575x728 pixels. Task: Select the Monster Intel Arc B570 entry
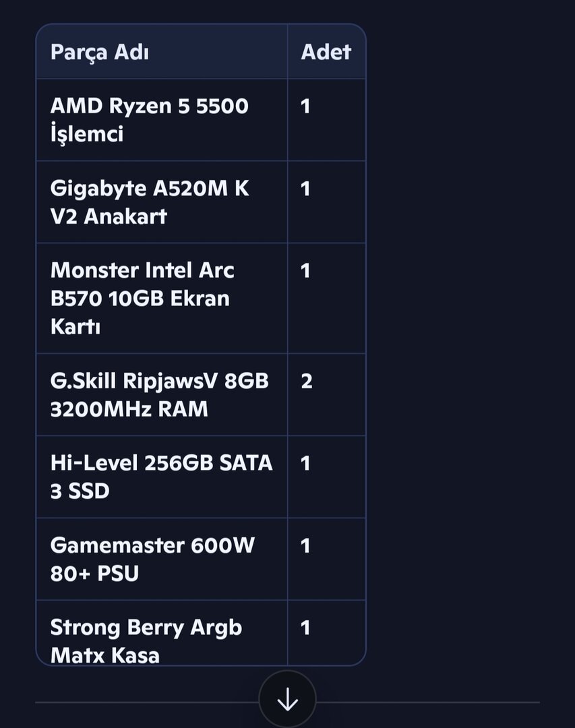click(142, 298)
